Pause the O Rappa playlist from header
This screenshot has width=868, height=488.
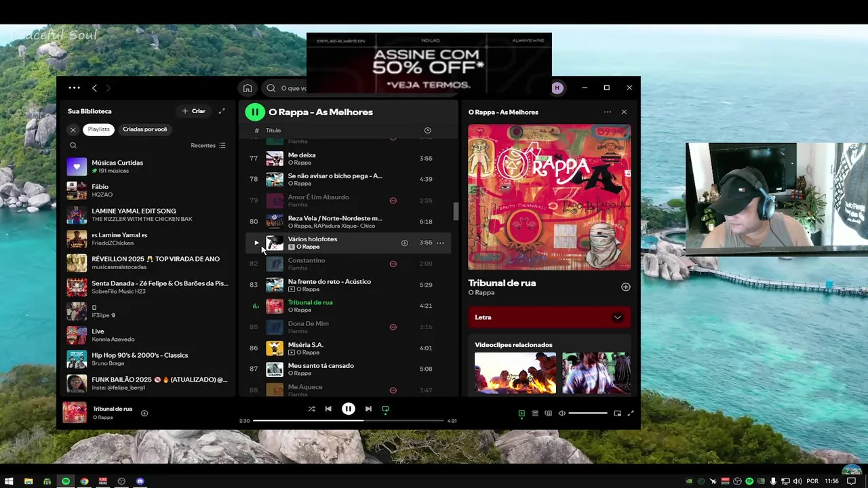[255, 112]
